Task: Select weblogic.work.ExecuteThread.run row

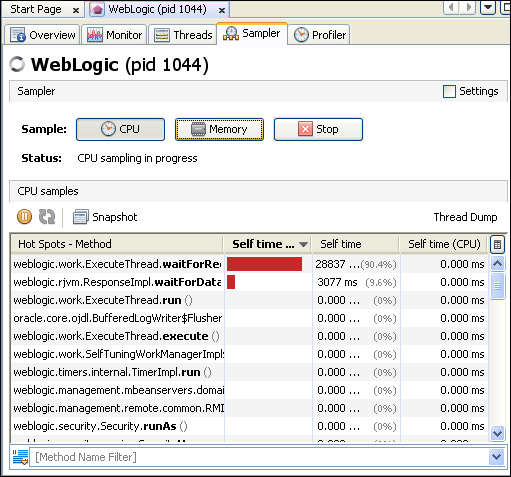Action: click(x=250, y=300)
